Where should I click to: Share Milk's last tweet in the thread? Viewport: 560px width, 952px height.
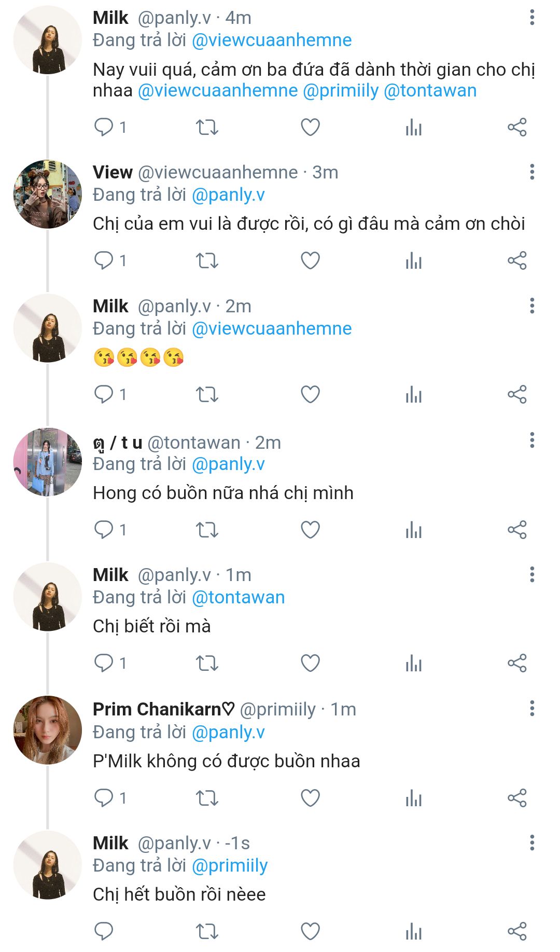coord(517,931)
